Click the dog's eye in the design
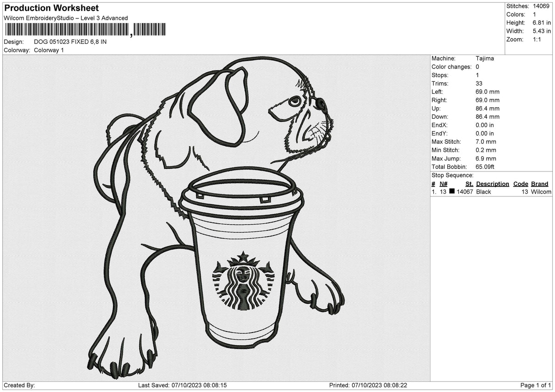Image resolution: width=555 pixels, height=392 pixels. pyautogui.click(x=295, y=101)
